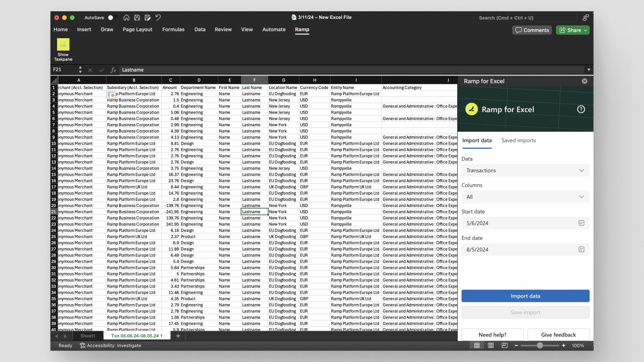Open the Automate ribbon tab

[274, 29]
